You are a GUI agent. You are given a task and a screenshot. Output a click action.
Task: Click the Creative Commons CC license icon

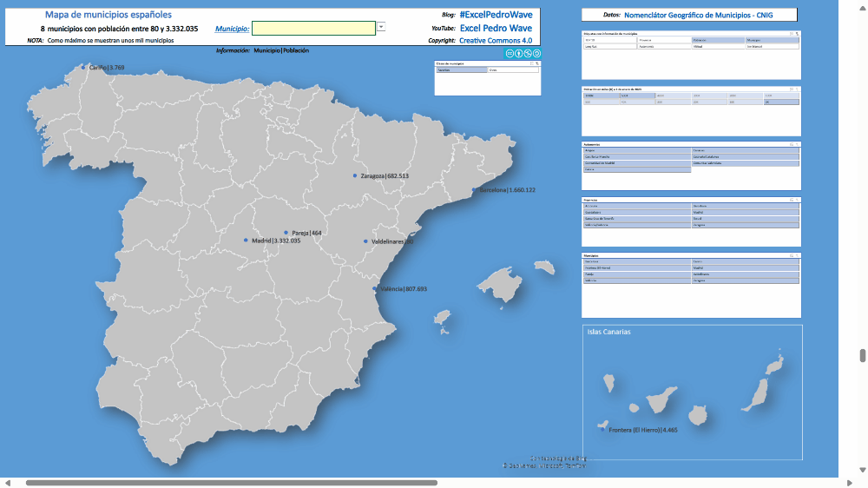(x=510, y=54)
